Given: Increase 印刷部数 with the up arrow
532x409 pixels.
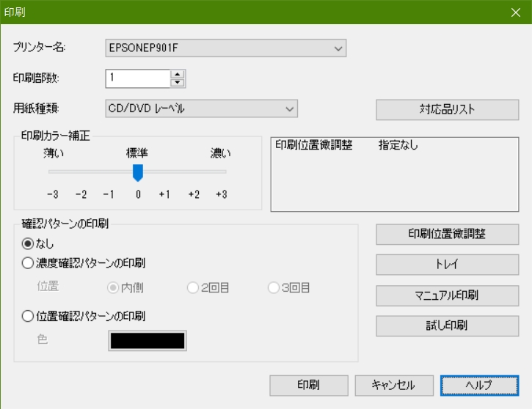Looking at the screenshot, I should pos(178,74).
